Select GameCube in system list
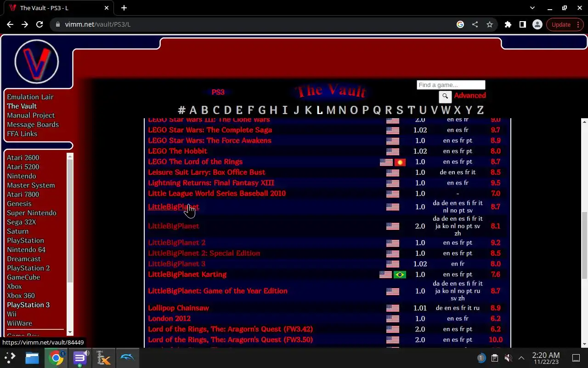Image resolution: width=588 pixels, height=368 pixels. [x=23, y=277]
